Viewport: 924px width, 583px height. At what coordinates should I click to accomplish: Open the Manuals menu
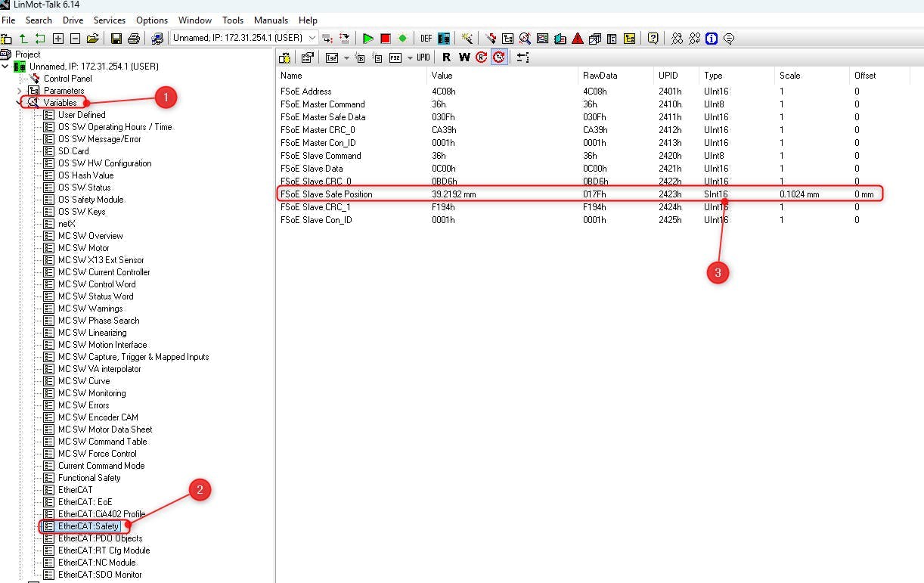pyautogui.click(x=271, y=20)
